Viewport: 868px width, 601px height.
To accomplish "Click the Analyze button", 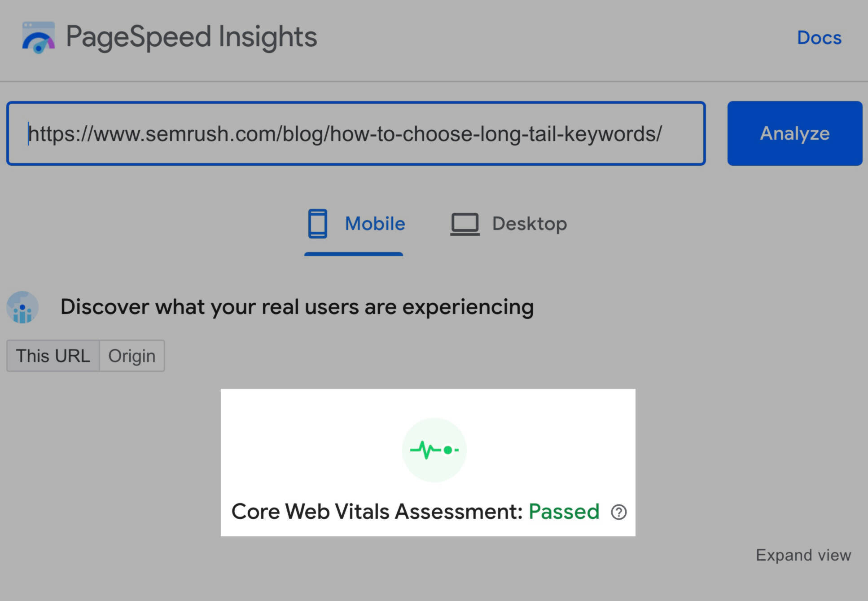I will [x=792, y=133].
